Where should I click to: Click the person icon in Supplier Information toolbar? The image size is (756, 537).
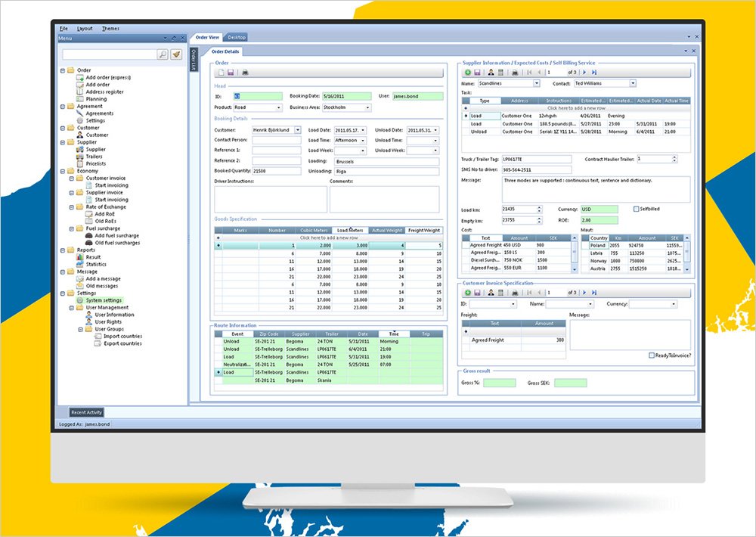click(490, 73)
